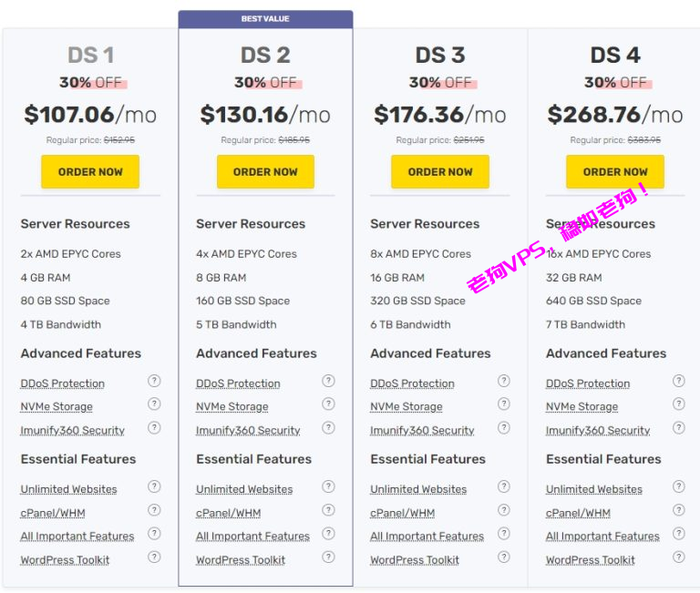
Task: Click help icon next to DS 2 NVMe Storage
Action: click(x=328, y=404)
